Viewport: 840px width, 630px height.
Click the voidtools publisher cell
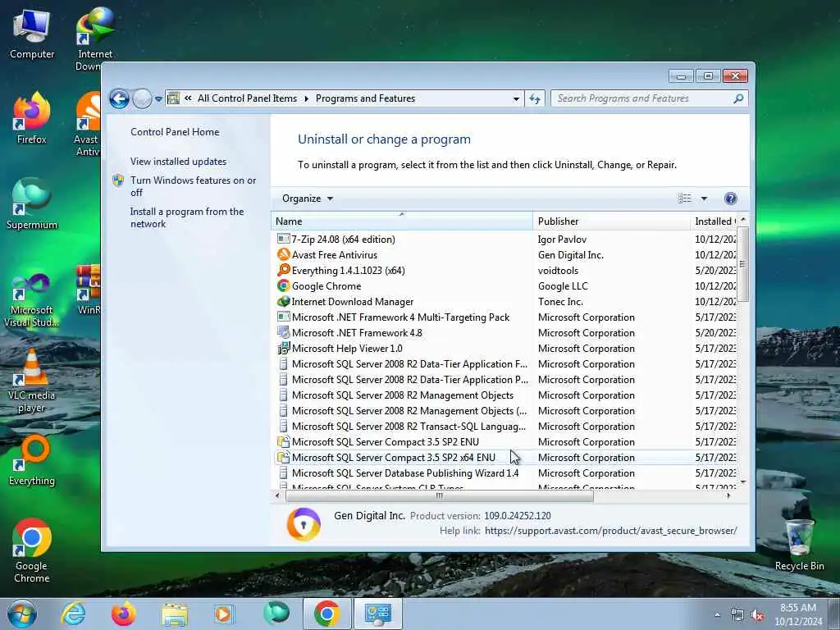(558, 271)
